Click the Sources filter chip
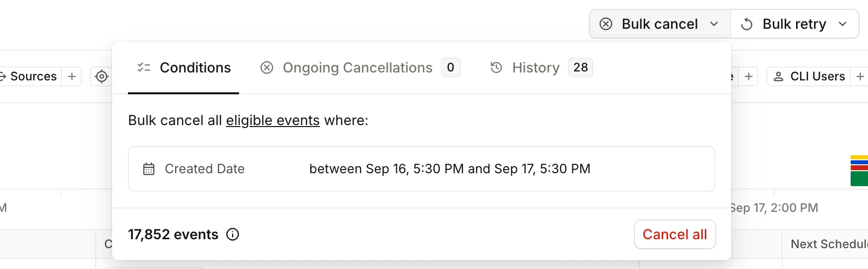 pyautogui.click(x=31, y=76)
